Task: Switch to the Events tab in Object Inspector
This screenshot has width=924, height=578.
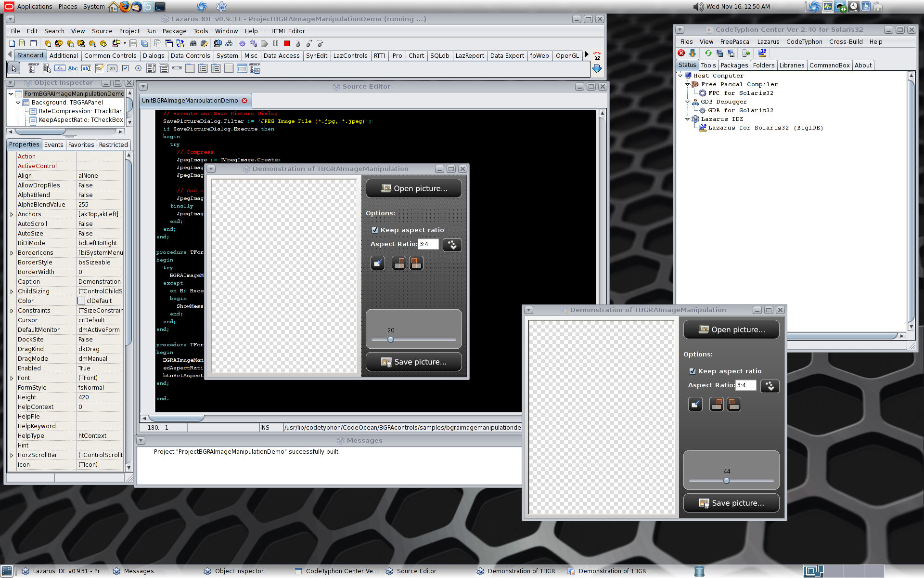Action: pyautogui.click(x=53, y=144)
